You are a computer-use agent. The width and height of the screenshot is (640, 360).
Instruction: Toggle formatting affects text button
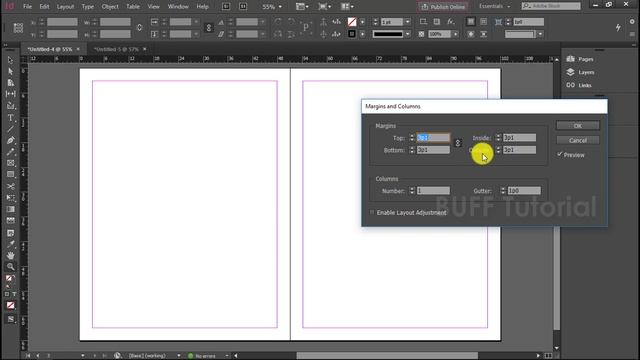pyautogui.click(x=14, y=294)
